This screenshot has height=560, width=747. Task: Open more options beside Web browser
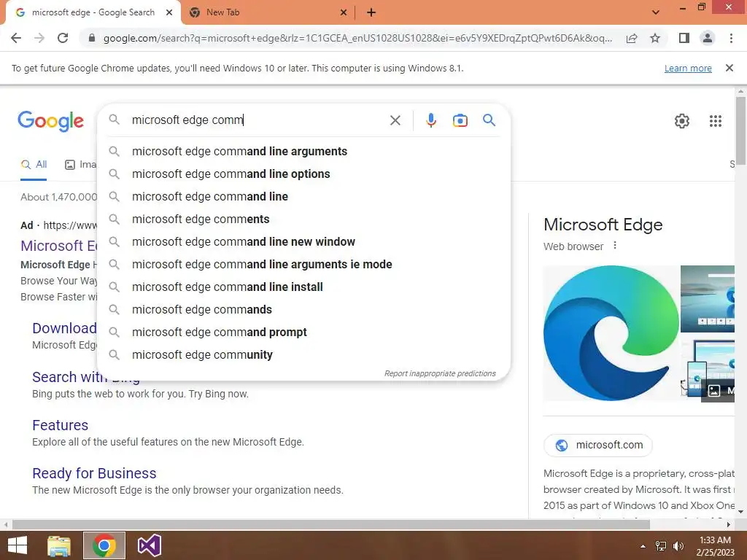(615, 245)
